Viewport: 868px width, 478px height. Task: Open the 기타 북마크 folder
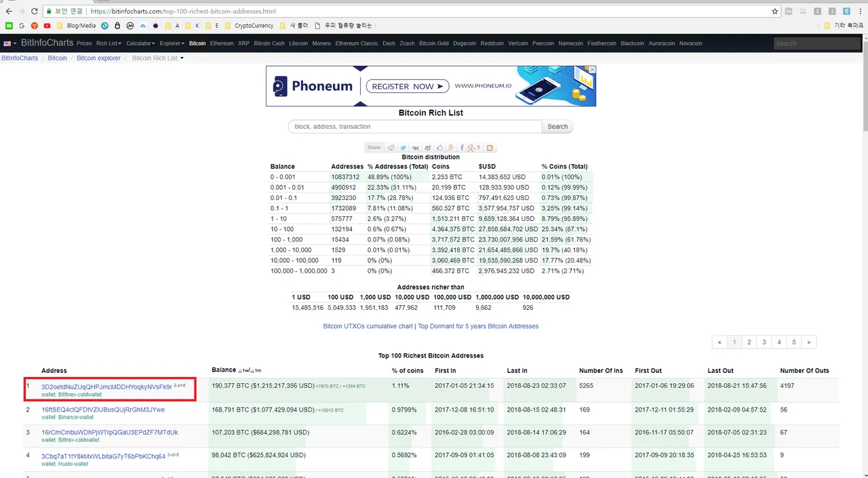[844, 26]
